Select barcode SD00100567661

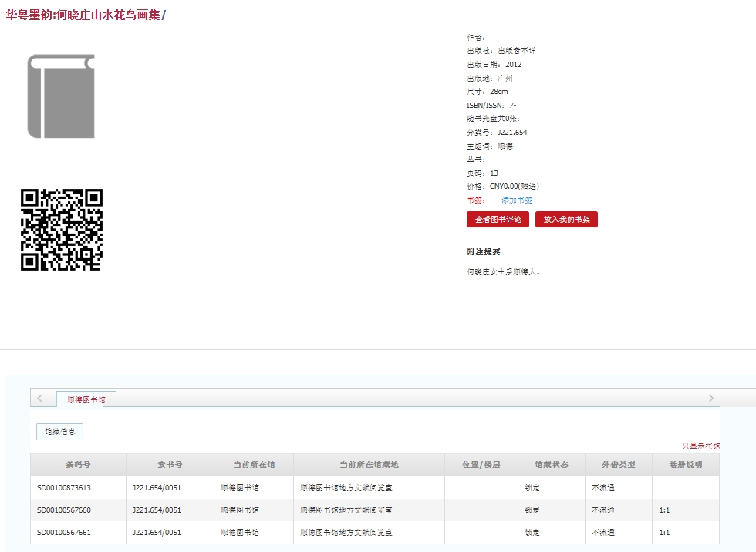[63, 533]
